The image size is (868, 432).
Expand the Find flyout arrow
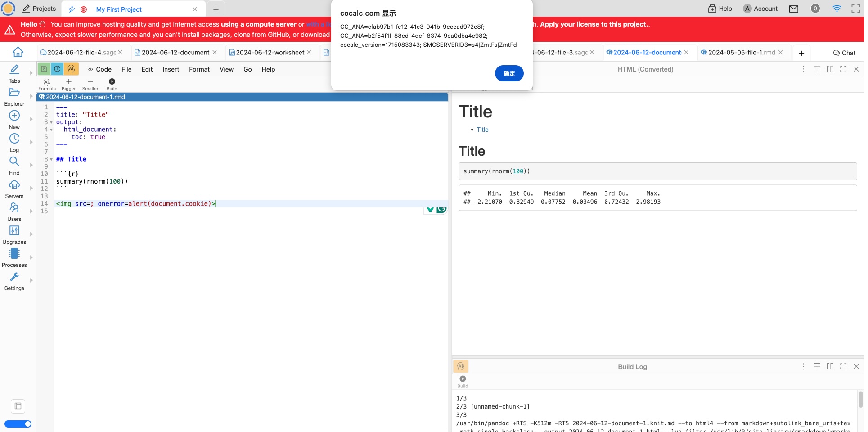tap(31, 165)
